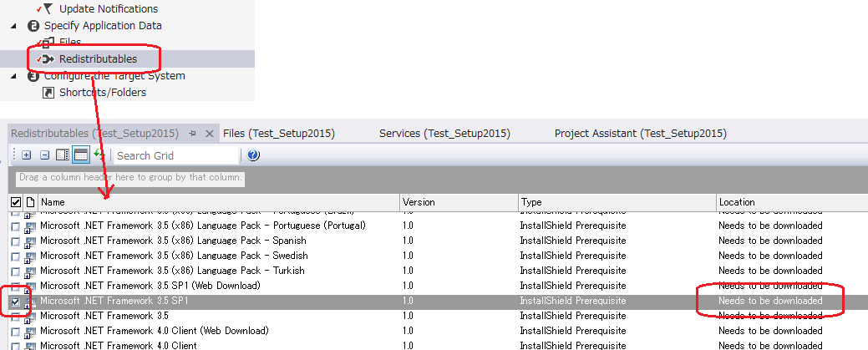
Task: Collapse all groups in grid toolbar
Action: coord(45,155)
